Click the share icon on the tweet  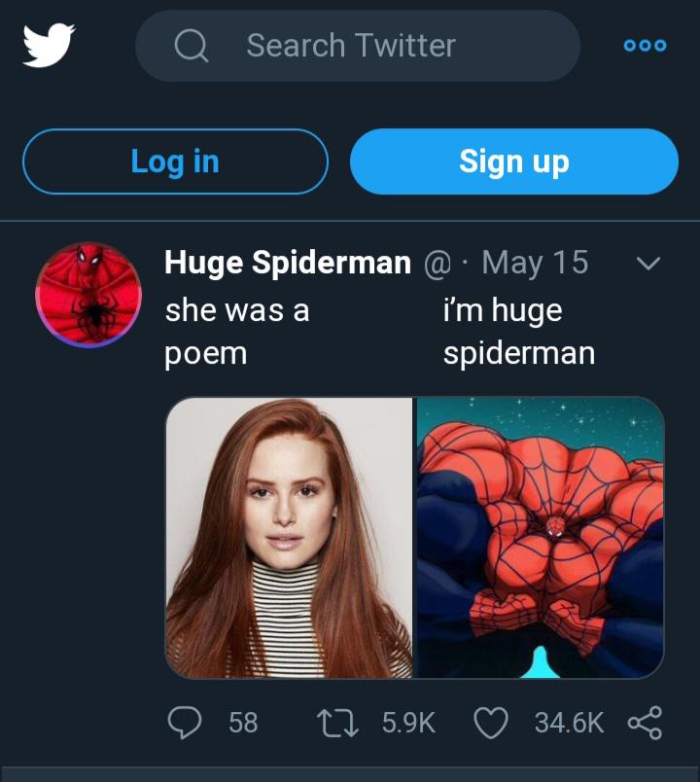(x=645, y=722)
